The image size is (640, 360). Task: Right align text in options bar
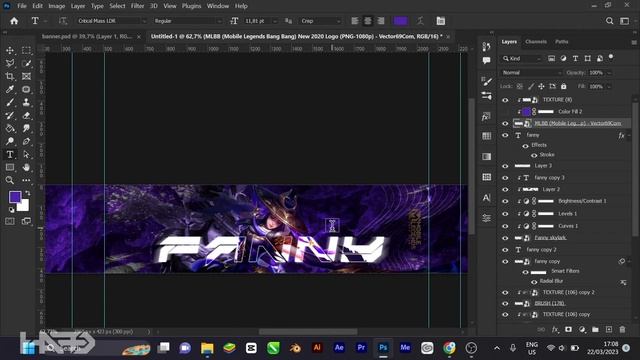pos(381,21)
